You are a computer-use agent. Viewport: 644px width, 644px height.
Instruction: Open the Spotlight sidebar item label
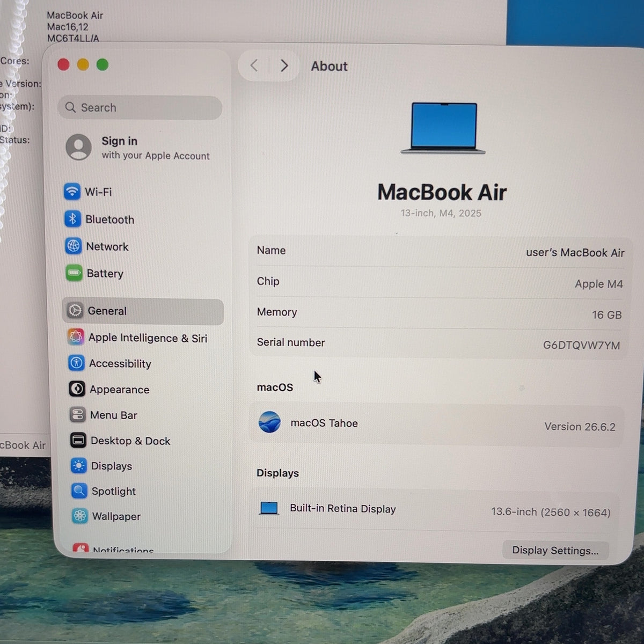coord(113,491)
